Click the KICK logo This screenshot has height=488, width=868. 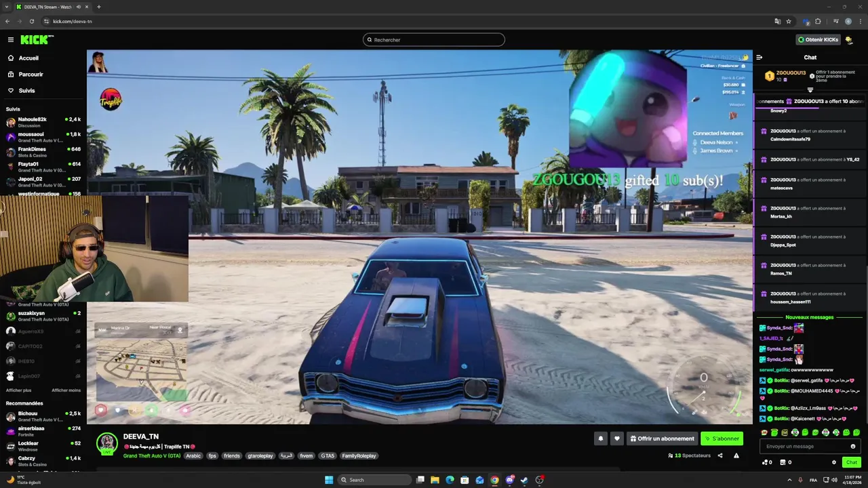tap(37, 40)
